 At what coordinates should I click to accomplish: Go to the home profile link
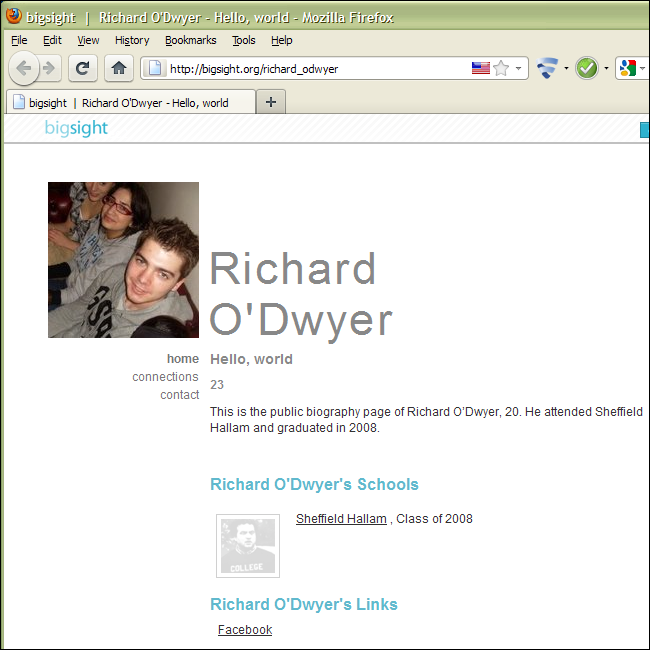[183, 359]
